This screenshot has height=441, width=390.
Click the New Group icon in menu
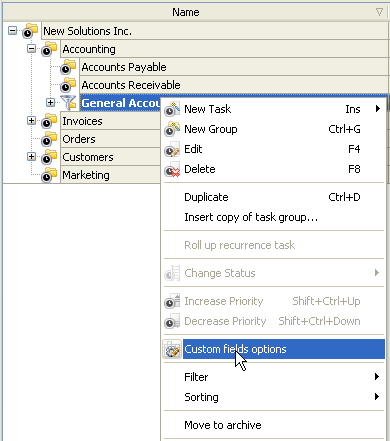172,129
